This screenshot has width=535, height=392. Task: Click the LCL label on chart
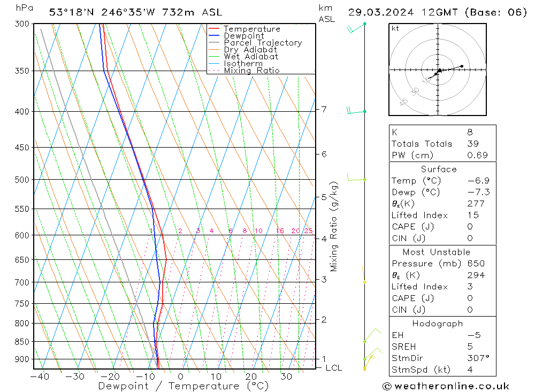[334, 368]
